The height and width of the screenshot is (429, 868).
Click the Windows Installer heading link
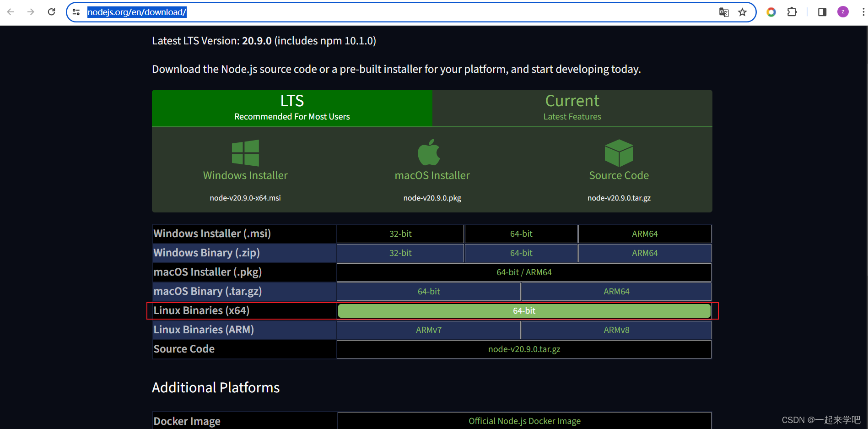pos(245,175)
